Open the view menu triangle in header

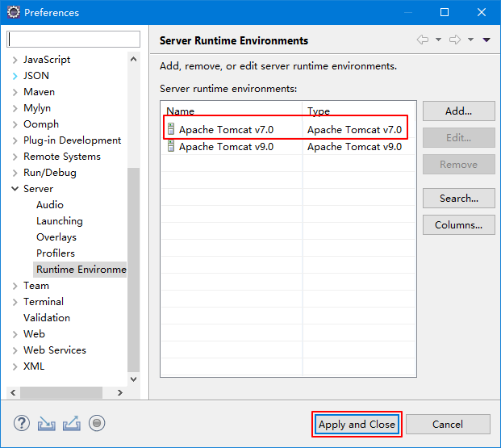pyautogui.click(x=486, y=40)
